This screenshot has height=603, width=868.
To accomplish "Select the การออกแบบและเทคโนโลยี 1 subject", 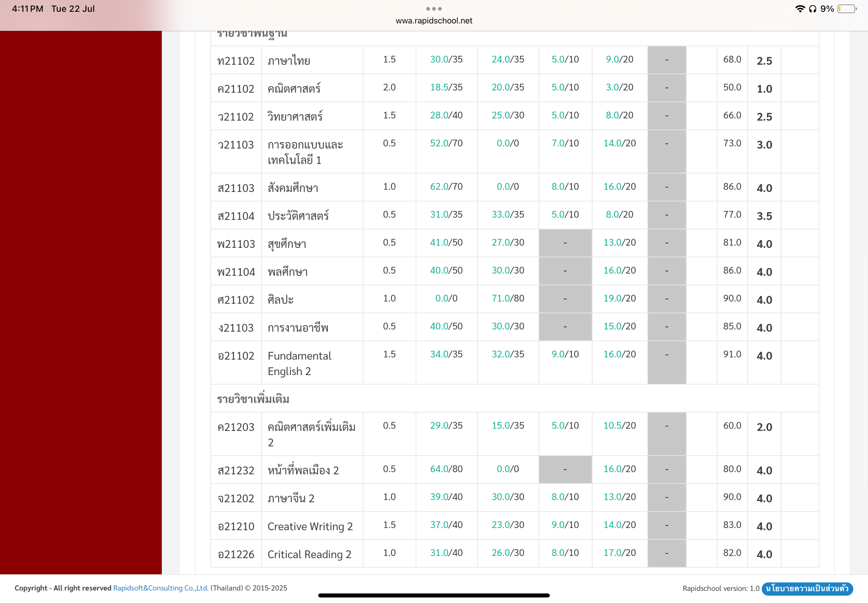I will tap(305, 152).
